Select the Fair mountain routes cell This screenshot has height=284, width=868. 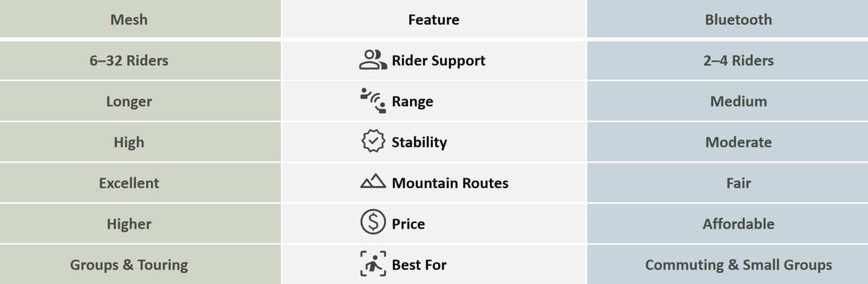738,183
